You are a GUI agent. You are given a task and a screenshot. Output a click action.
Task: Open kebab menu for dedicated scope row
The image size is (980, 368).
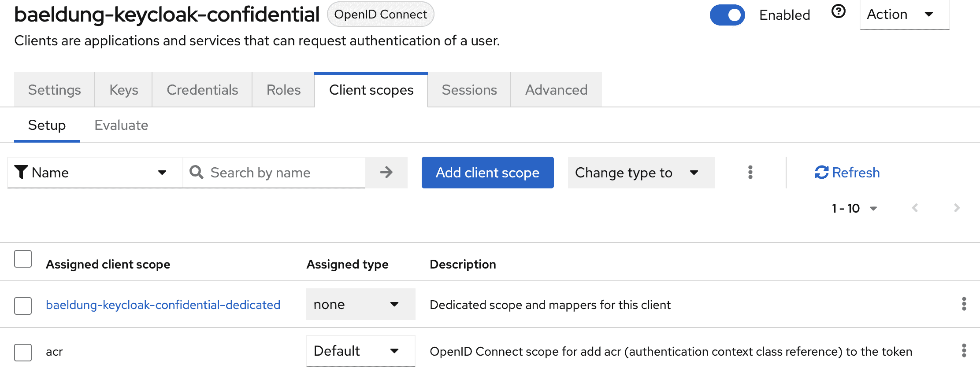click(x=964, y=304)
